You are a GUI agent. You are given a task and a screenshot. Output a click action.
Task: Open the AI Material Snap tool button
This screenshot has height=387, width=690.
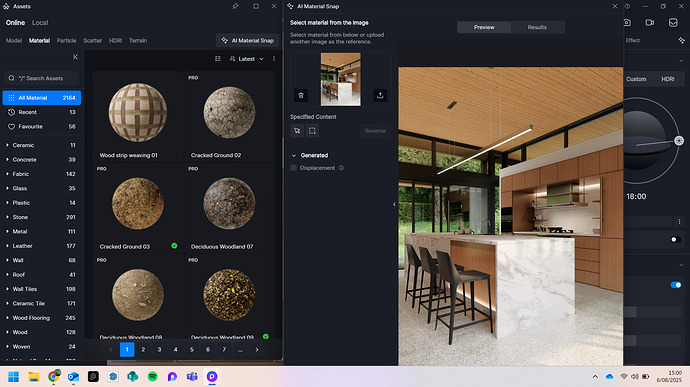tap(248, 41)
